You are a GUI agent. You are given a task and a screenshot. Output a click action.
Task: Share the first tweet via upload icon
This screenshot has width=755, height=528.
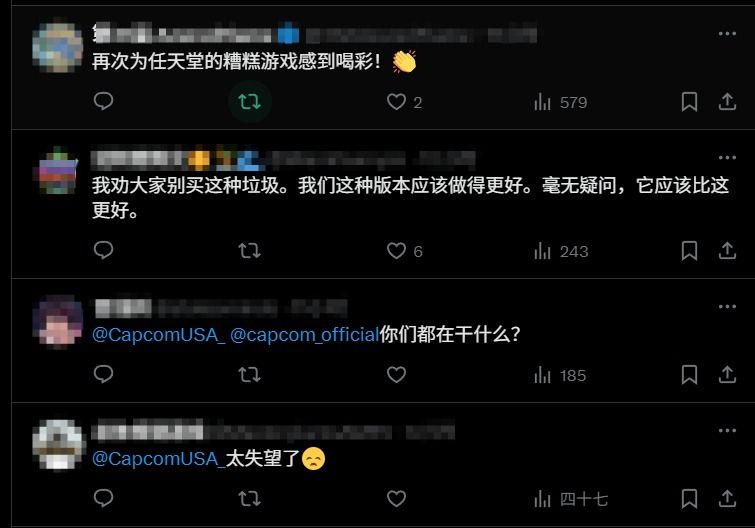click(x=727, y=102)
